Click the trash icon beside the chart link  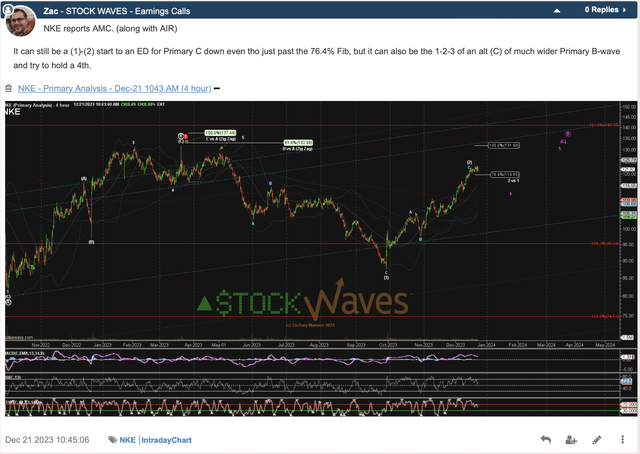click(x=9, y=89)
